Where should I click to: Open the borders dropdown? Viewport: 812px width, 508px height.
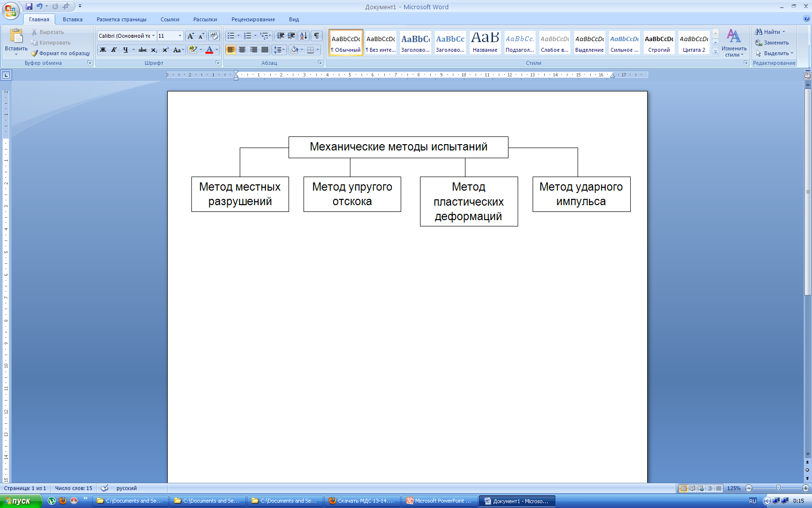318,50
